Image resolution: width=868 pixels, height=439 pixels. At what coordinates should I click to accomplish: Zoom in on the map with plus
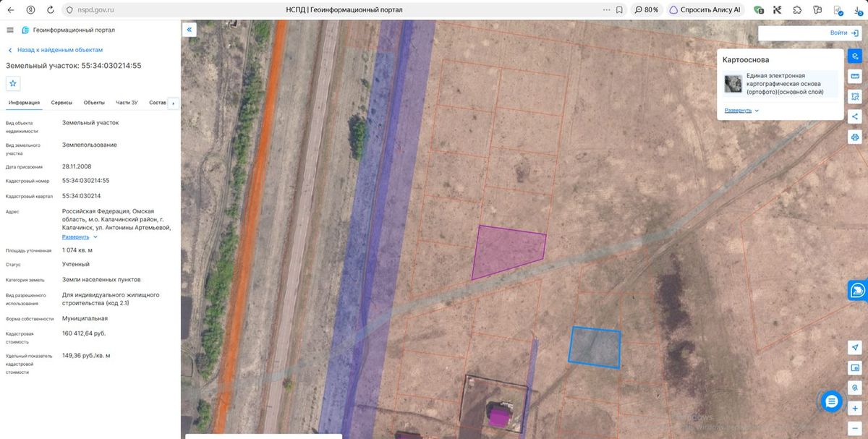[855, 409]
